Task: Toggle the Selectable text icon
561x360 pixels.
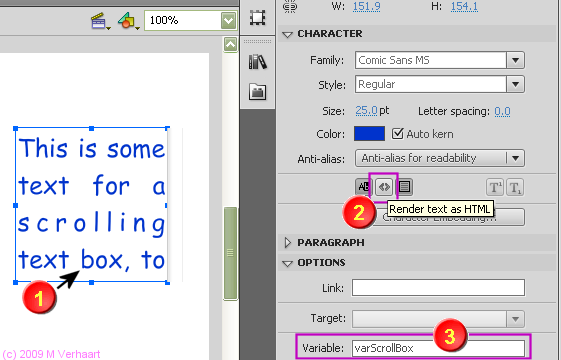Action: (363, 186)
